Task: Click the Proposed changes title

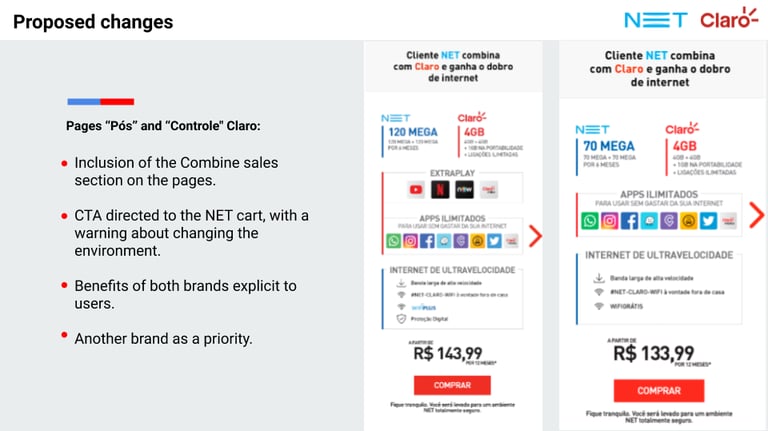Action: pyautogui.click(x=93, y=22)
